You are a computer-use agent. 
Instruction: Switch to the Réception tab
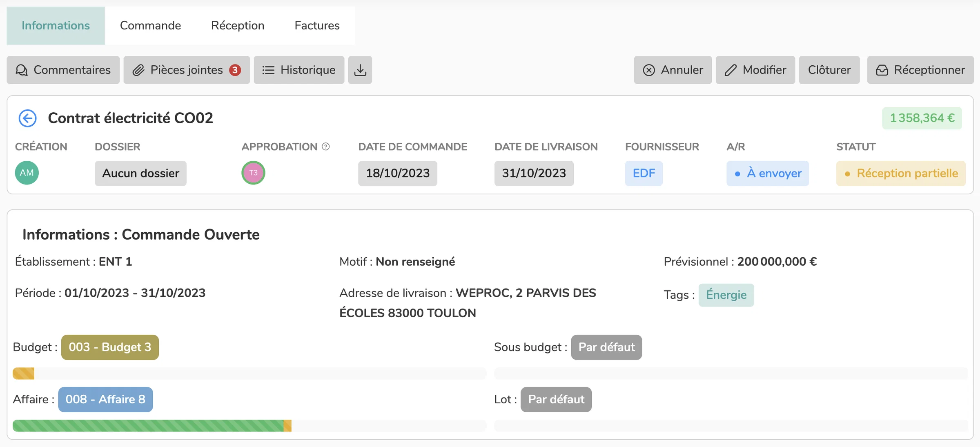click(x=238, y=25)
